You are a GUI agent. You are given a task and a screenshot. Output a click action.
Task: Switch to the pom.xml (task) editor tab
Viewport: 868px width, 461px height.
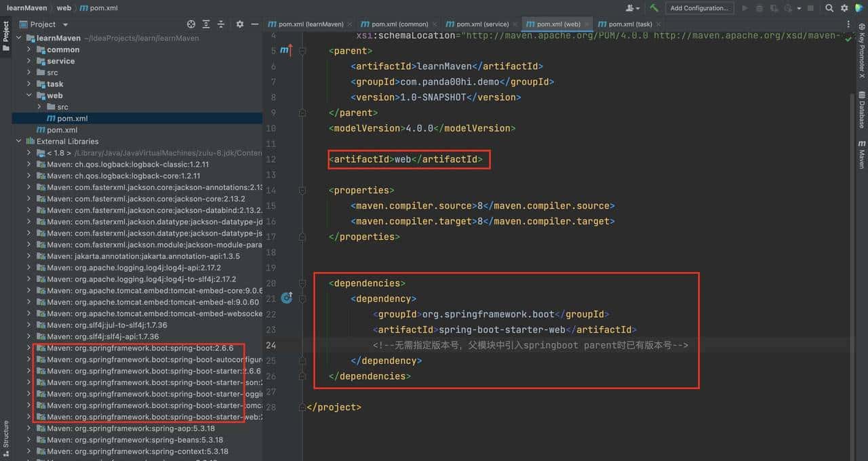[x=624, y=24]
